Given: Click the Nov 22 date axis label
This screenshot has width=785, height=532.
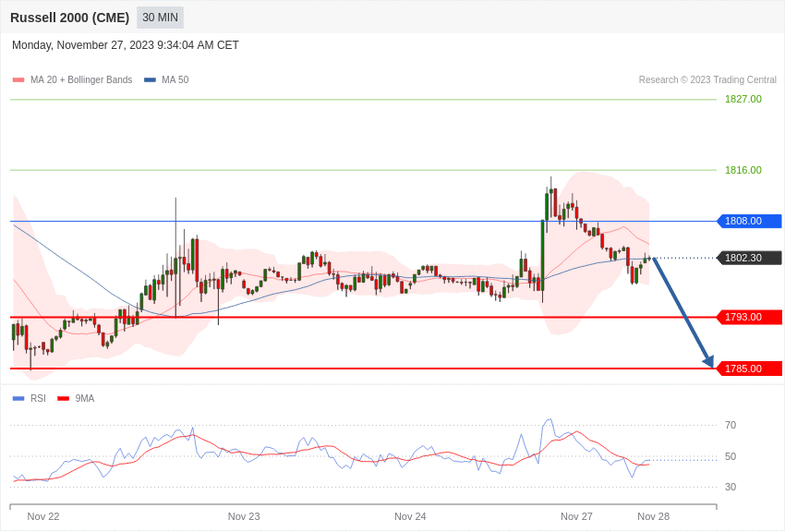Looking at the screenshot, I should point(43,516).
